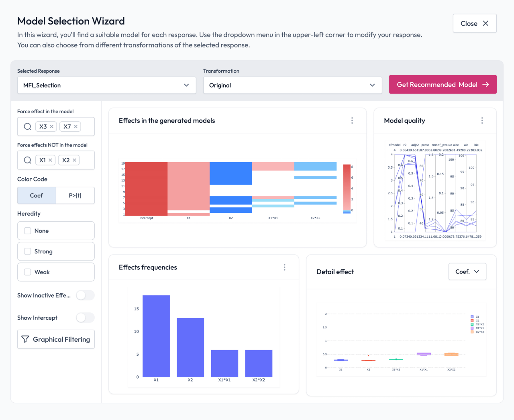
Task: Open the Model quality panel kebab menu
Action: click(482, 120)
